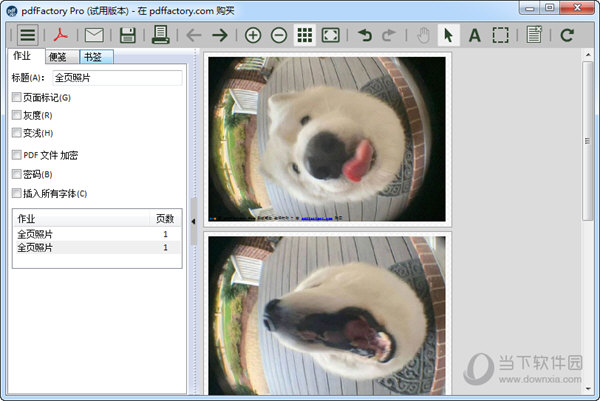Viewport: 600px width, 401px height.
Task: Toggle the hamburger panel menu icon
Action: [x=28, y=35]
